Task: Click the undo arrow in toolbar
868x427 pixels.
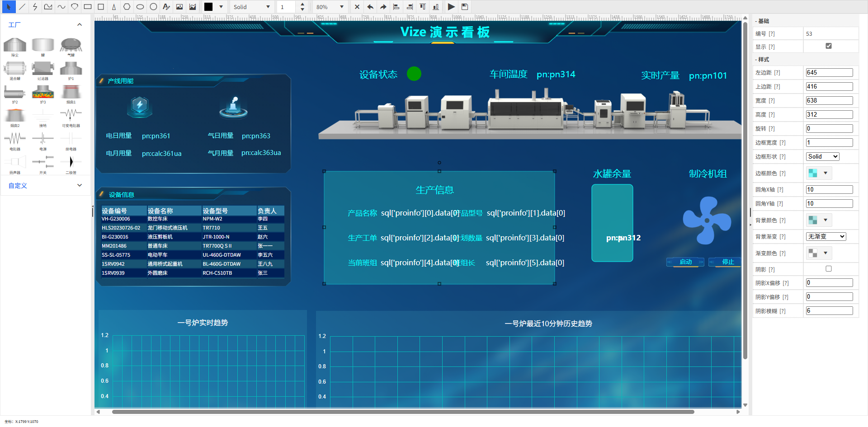Action: (370, 7)
